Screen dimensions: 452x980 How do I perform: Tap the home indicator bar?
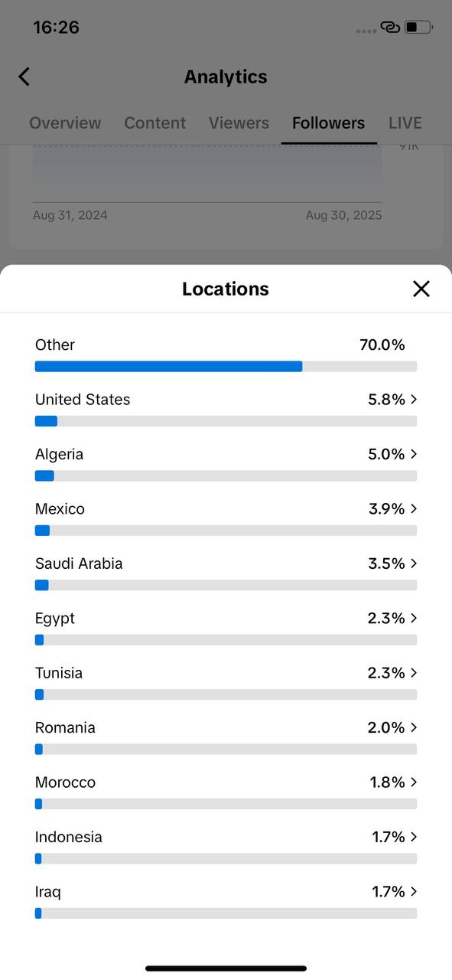click(226, 969)
